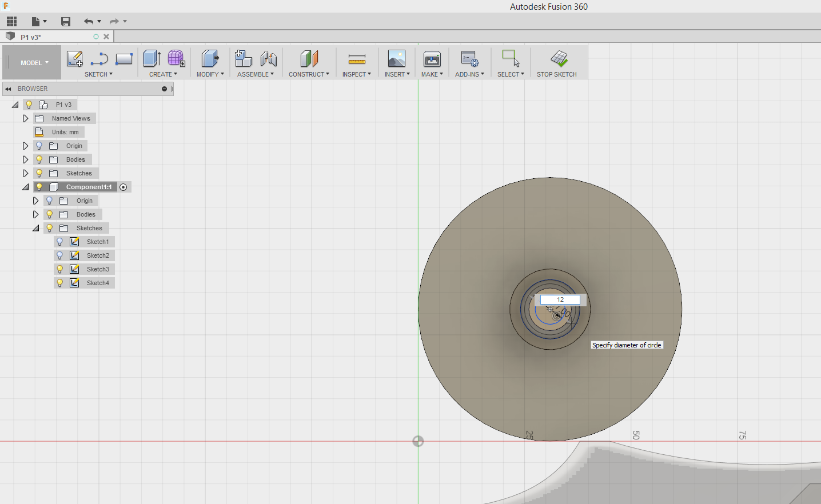Toggle visibility bulb of top-level Bodies

39,159
